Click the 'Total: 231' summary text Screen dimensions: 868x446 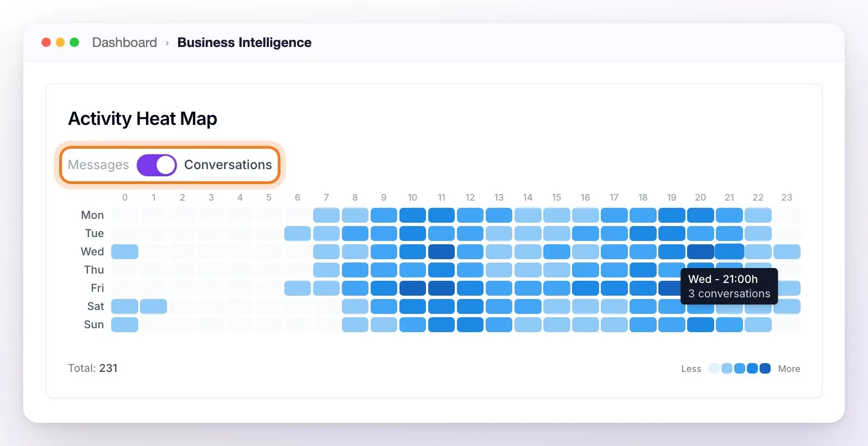(x=92, y=368)
